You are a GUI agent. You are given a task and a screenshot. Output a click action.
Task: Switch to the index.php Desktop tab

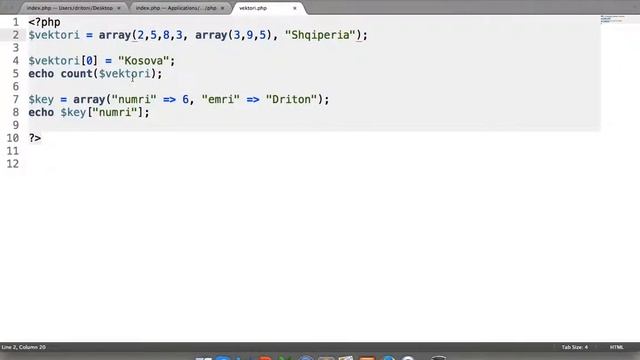point(69,8)
